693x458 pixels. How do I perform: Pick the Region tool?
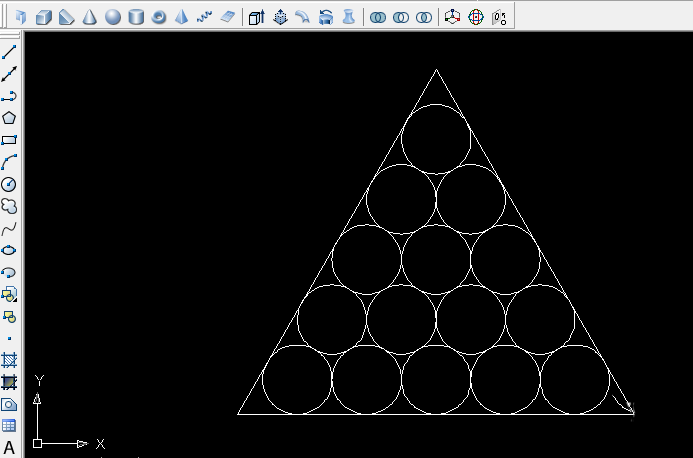pos(9,404)
